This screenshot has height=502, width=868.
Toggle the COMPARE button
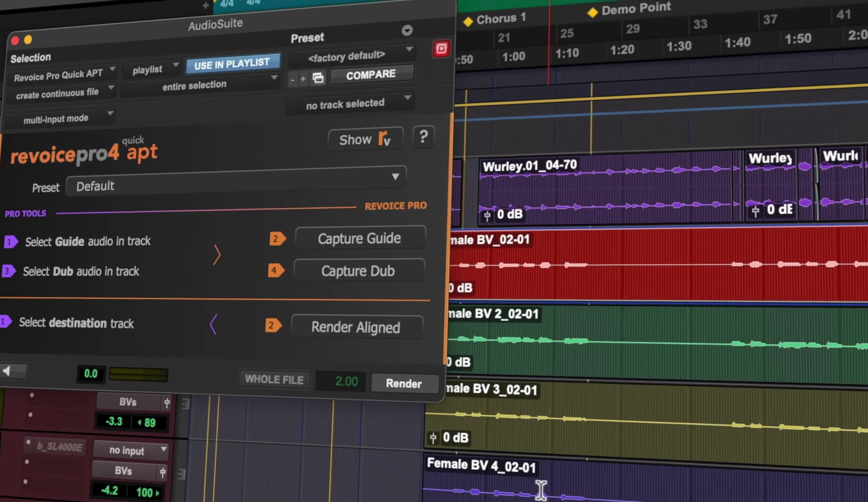click(371, 75)
